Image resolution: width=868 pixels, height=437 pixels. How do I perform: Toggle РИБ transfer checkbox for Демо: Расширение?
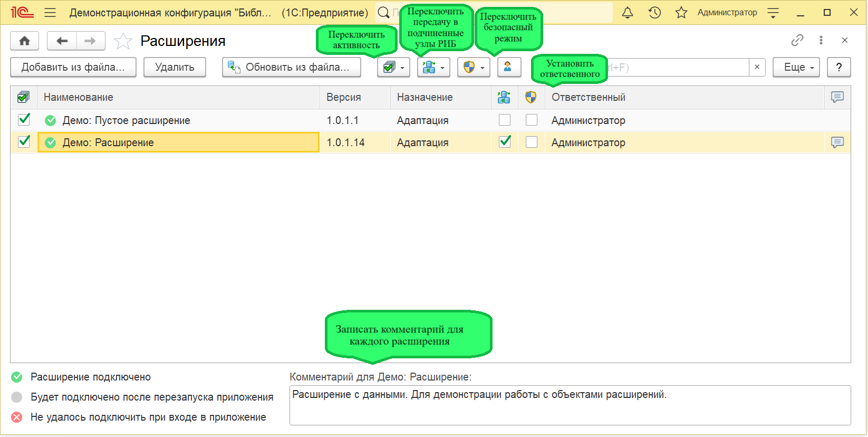pyautogui.click(x=505, y=142)
